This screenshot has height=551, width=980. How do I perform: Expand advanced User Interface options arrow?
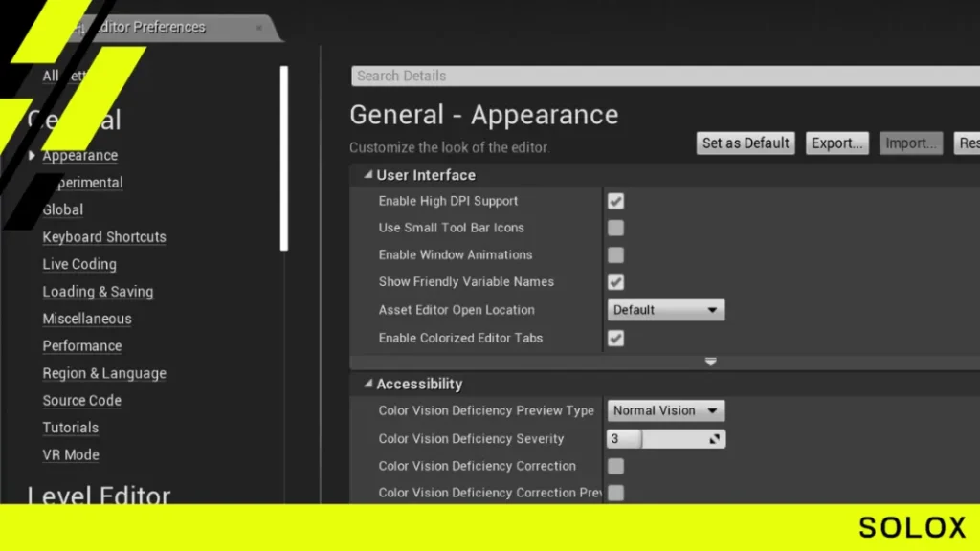(x=711, y=362)
